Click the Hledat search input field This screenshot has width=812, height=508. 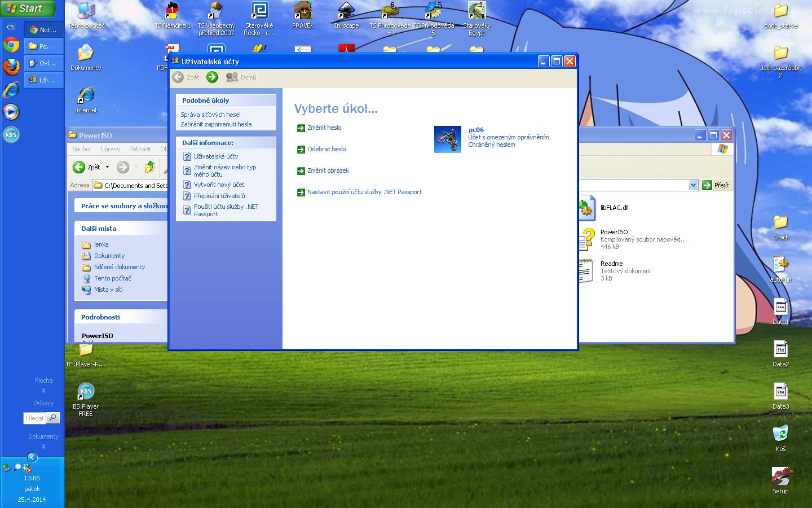pos(34,418)
